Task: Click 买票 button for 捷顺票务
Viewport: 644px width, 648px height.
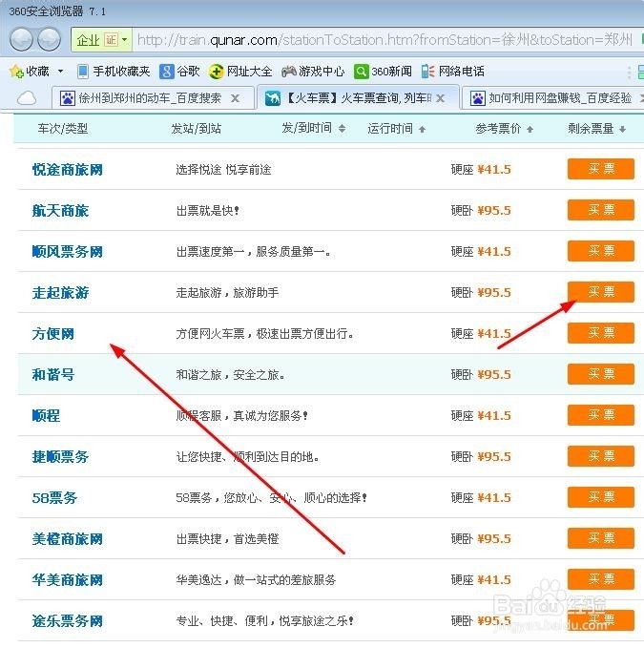Action: [x=601, y=456]
